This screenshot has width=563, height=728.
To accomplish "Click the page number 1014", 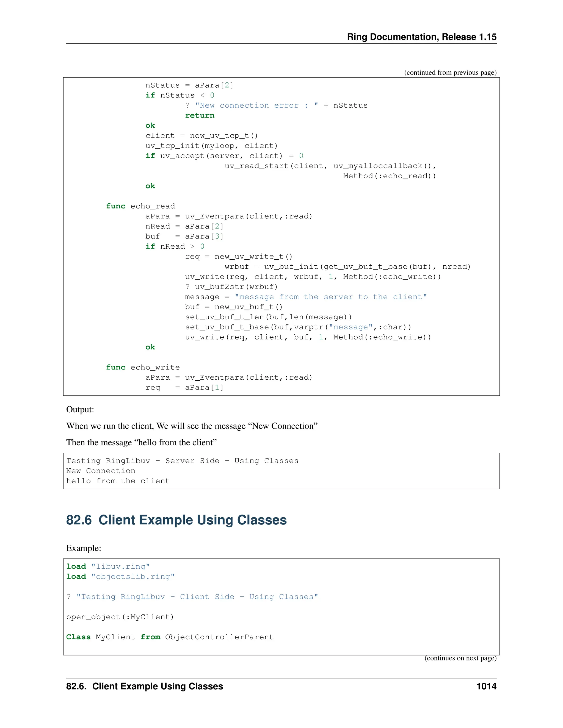I will 486,686.
